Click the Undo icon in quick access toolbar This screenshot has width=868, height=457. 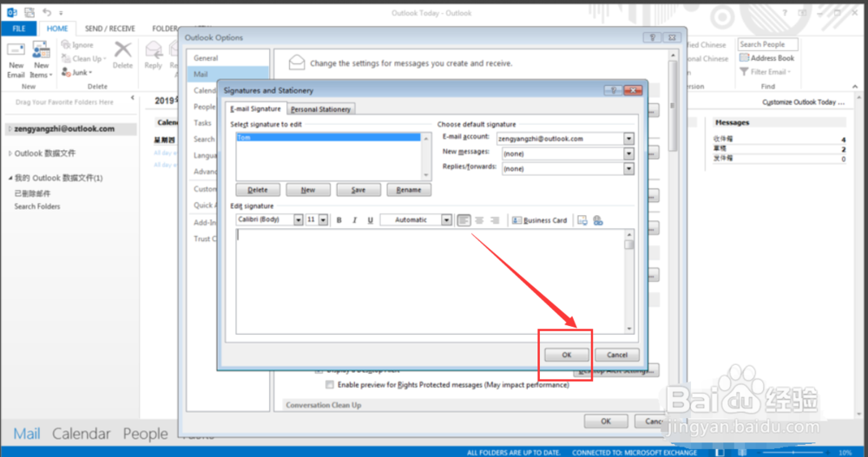[47, 12]
